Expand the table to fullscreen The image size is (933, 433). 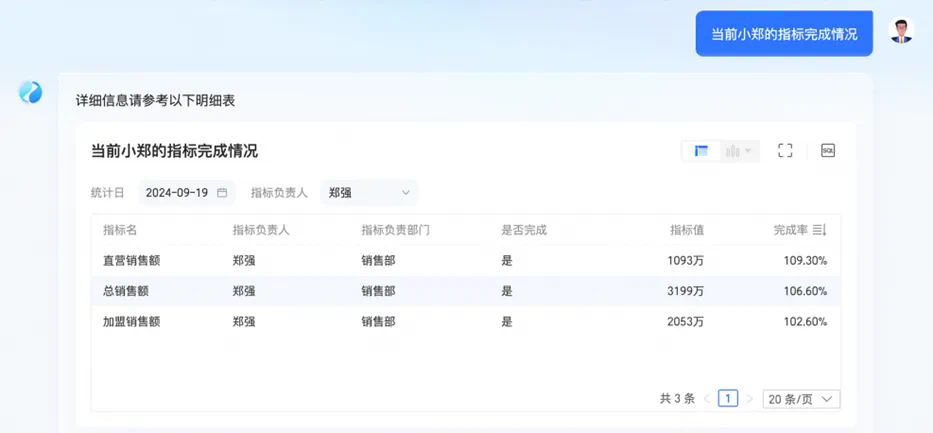pyautogui.click(x=785, y=151)
